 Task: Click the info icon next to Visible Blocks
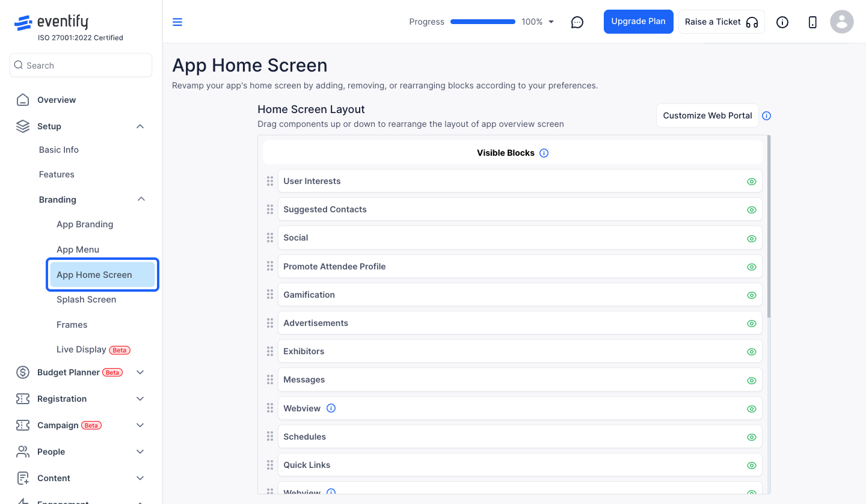[x=544, y=153]
